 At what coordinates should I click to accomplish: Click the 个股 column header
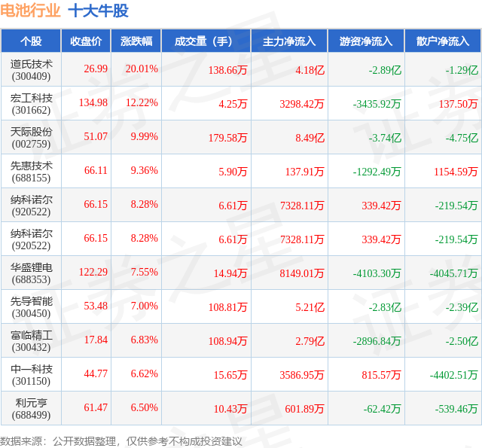click(x=31, y=41)
